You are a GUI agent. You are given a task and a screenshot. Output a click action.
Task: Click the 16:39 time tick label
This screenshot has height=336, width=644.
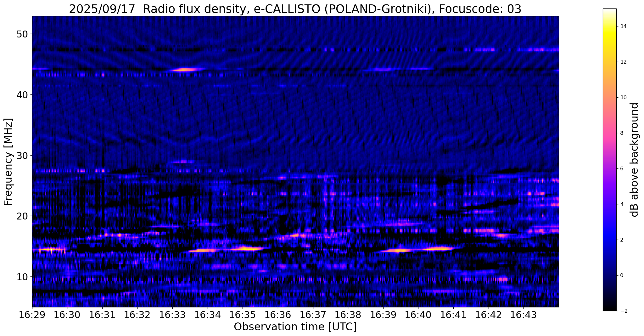tap(383, 315)
